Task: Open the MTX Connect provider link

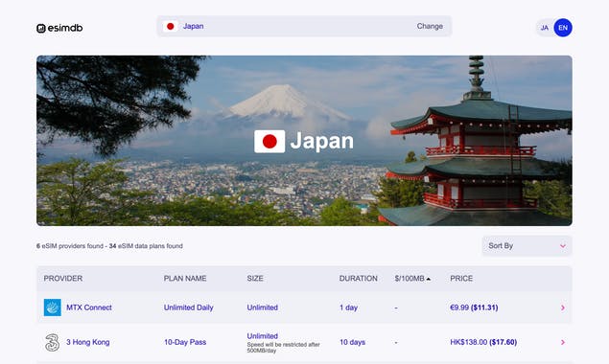Action: [89, 307]
